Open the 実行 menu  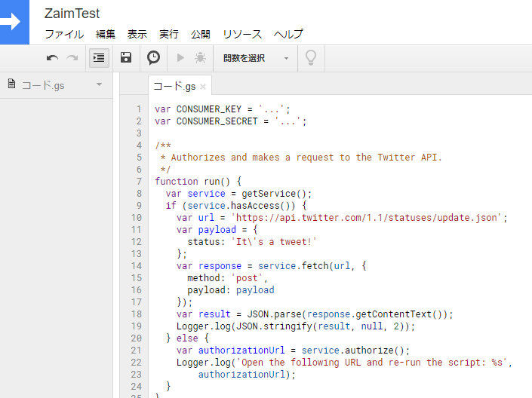(x=168, y=34)
